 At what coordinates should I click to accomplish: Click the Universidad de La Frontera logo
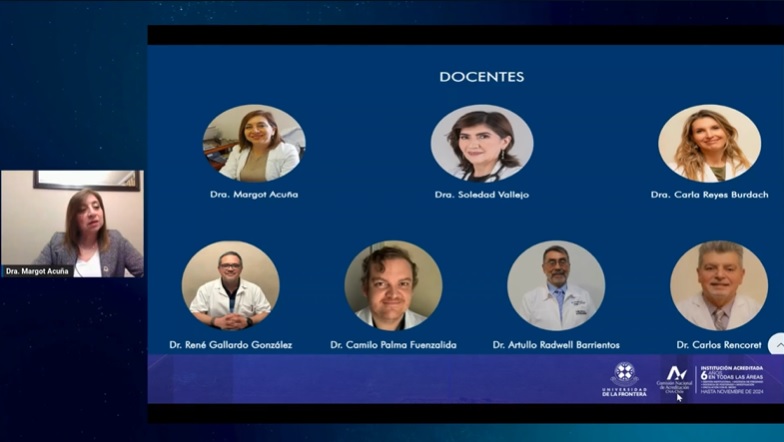pos(624,379)
